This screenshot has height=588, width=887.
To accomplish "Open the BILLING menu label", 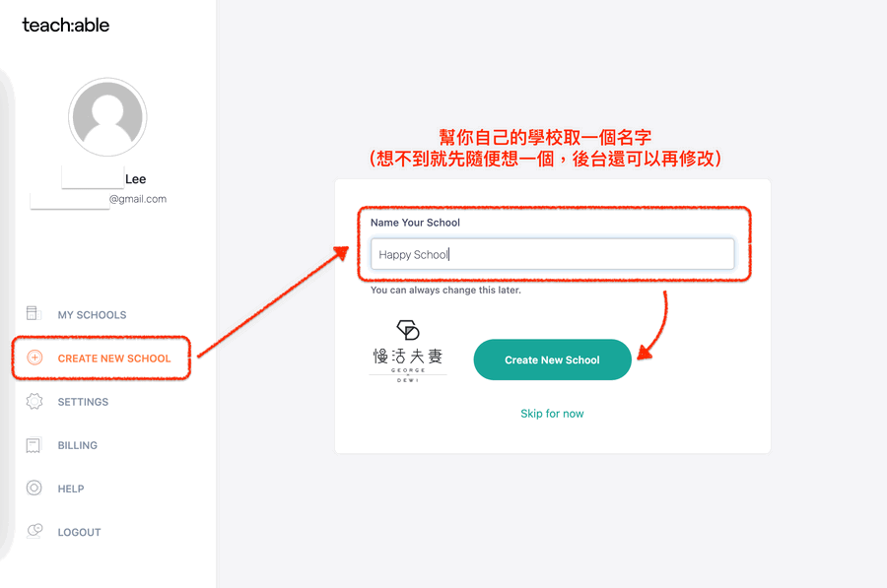I will (77, 445).
